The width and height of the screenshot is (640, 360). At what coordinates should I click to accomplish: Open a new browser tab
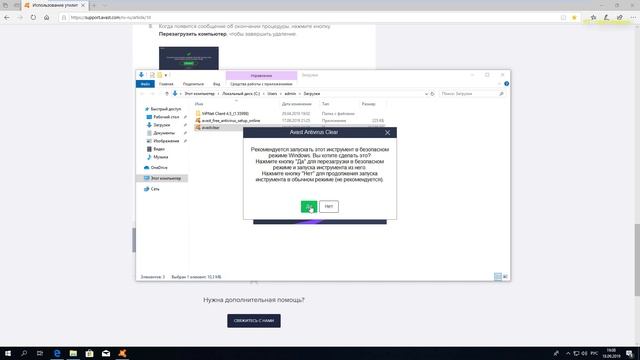pyautogui.click(x=93, y=6)
